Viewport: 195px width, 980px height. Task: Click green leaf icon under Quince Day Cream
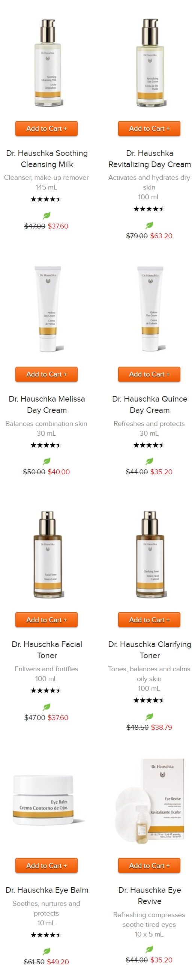pyautogui.click(x=149, y=461)
